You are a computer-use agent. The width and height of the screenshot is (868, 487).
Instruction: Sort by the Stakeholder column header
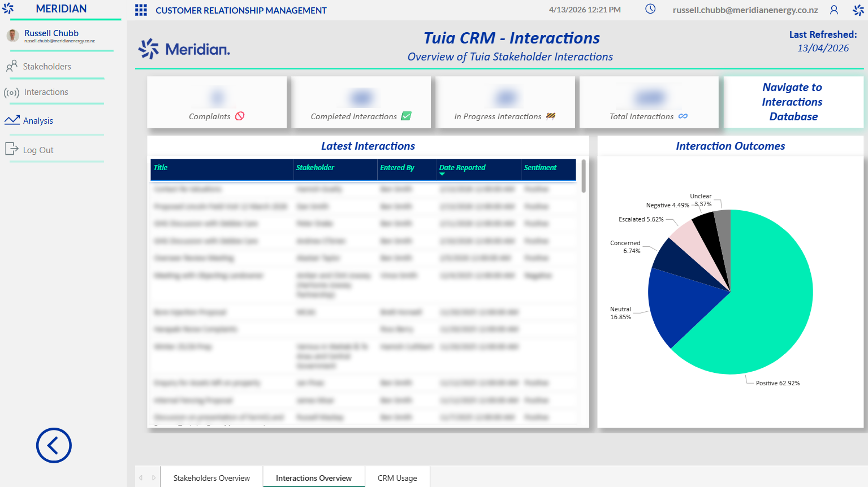pyautogui.click(x=315, y=168)
